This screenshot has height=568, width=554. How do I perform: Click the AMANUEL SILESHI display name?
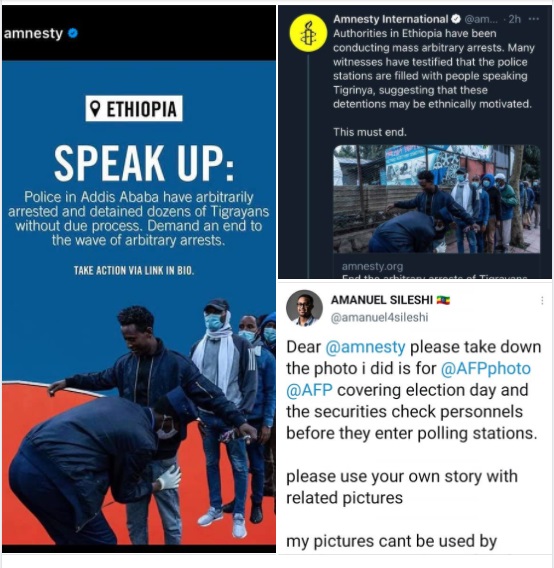[382, 300]
